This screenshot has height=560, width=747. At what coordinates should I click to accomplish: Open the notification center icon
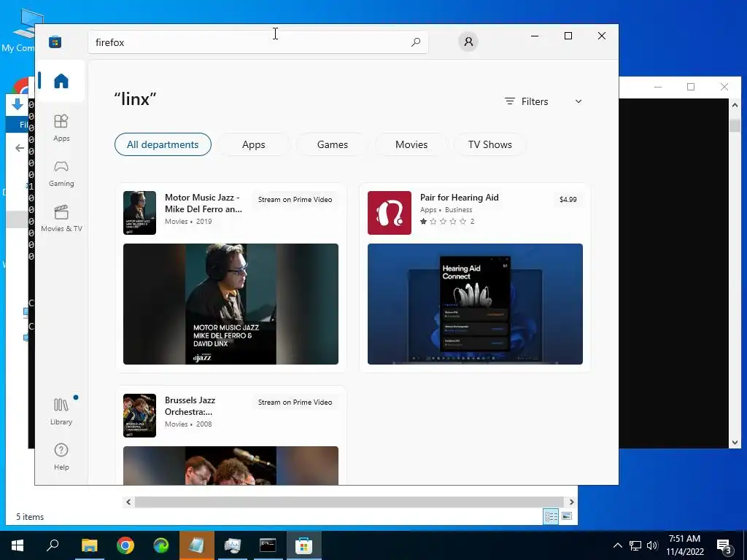point(724,546)
